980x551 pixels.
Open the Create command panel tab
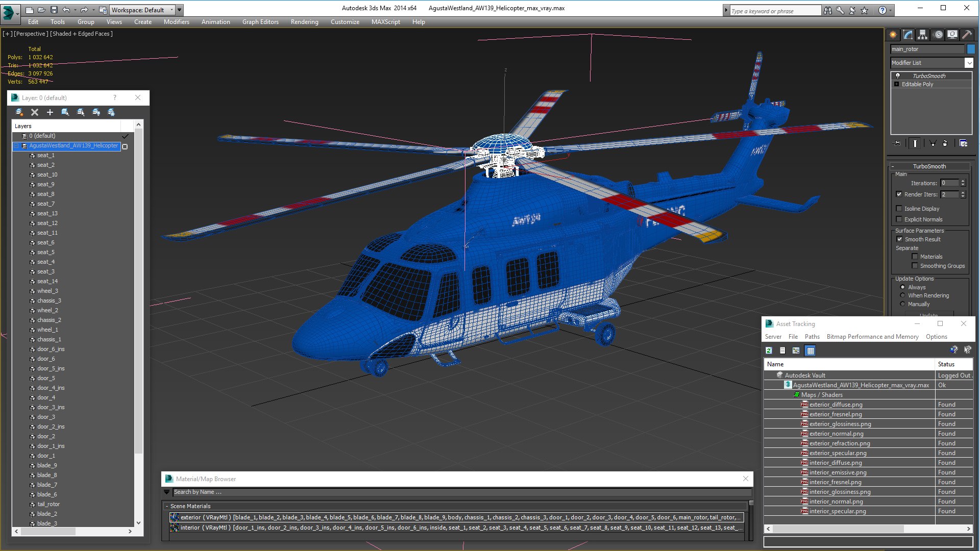pyautogui.click(x=893, y=35)
